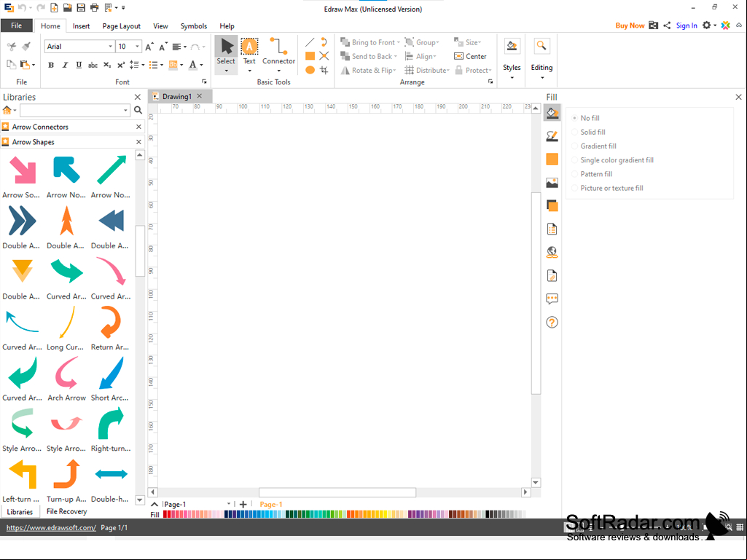Apply Underline formatting
Screen dimensions: 747x560
pyautogui.click(x=79, y=65)
